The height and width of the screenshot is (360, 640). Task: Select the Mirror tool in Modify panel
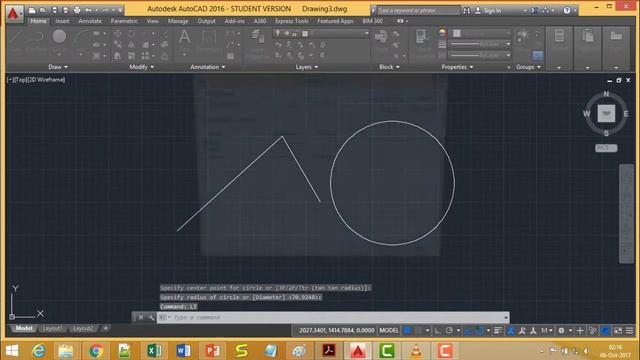(131, 44)
